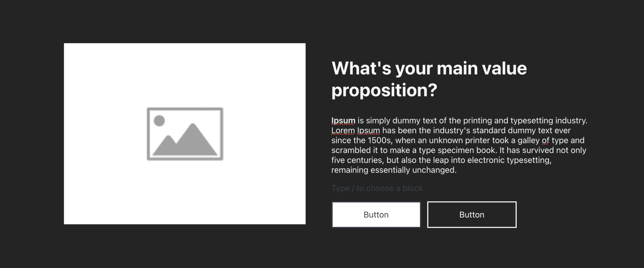Click the word 'proposition?' in the heading

click(384, 90)
